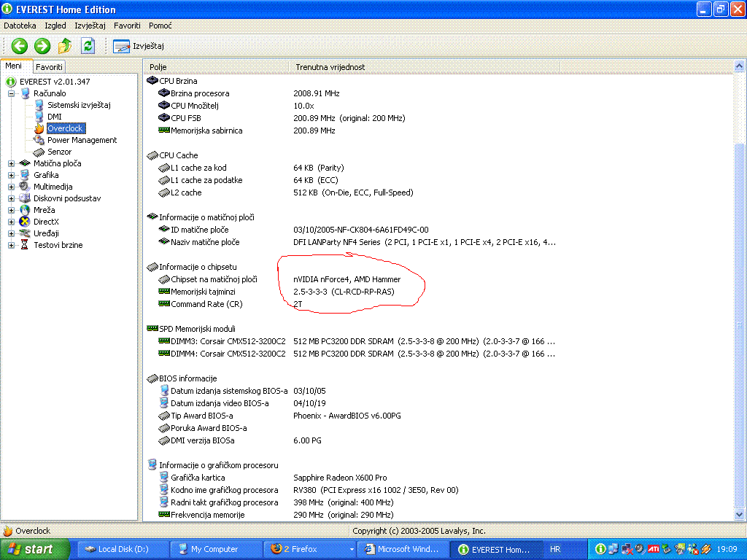This screenshot has height=560, width=747.
Task: Open the Datoteka menu
Action: click(20, 26)
